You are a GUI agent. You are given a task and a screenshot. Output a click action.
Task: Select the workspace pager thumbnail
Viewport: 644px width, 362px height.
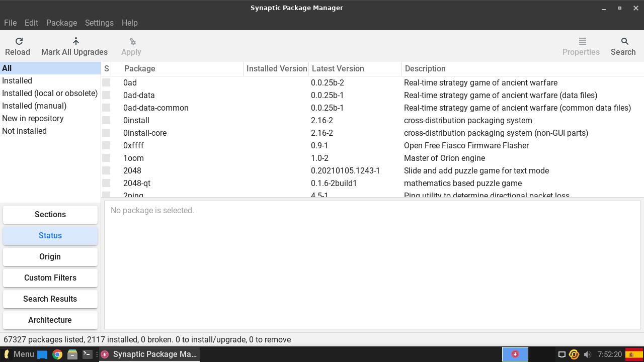coord(515,354)
